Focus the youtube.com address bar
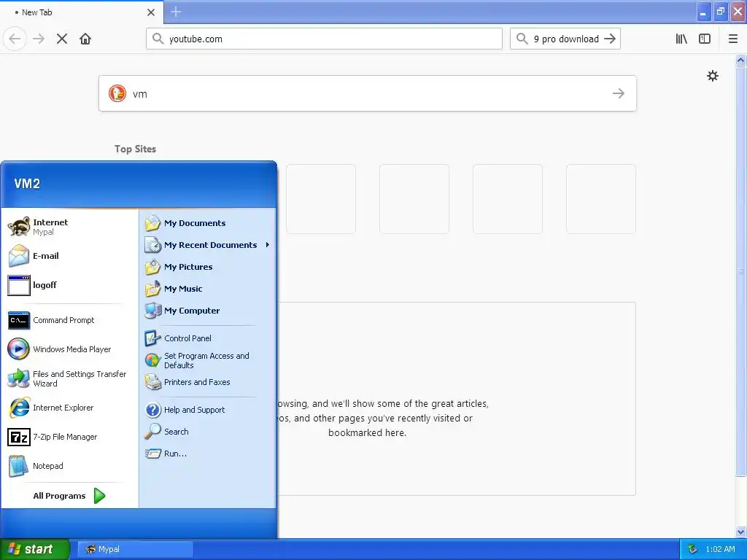Screen dimensions: 747x560 pyautogui.click(x=324, y=39)
